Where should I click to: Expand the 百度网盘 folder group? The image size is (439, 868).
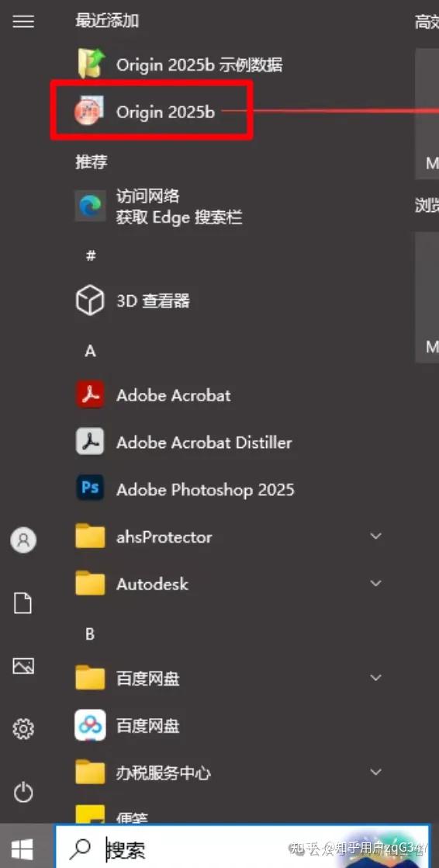pos(376,678)
